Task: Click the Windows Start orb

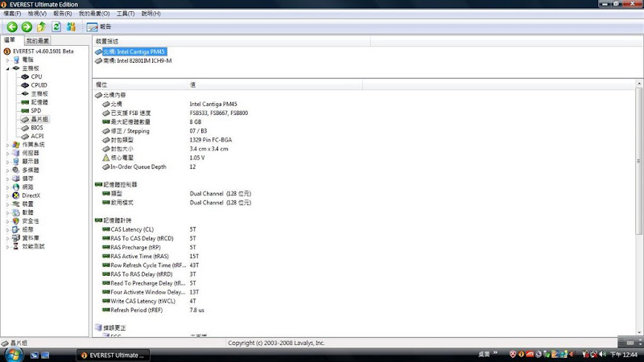Action: (x=14, y=355)
